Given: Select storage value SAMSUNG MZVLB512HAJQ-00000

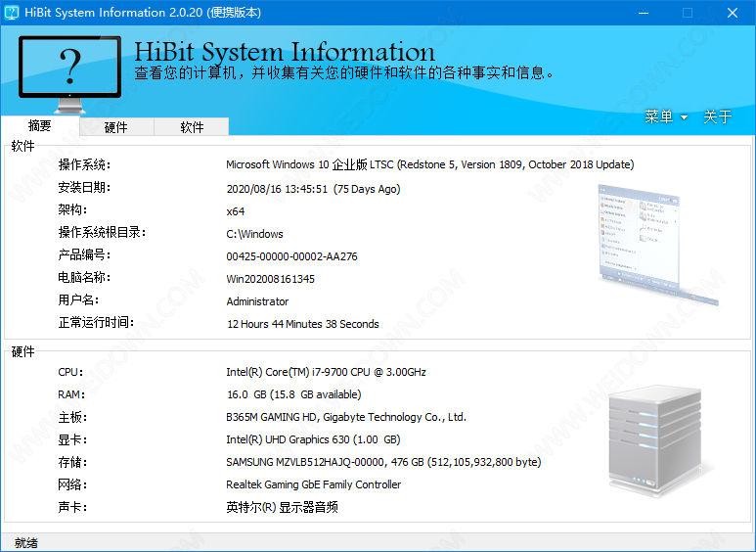Looking at the screenshot, I should [383, 462].
